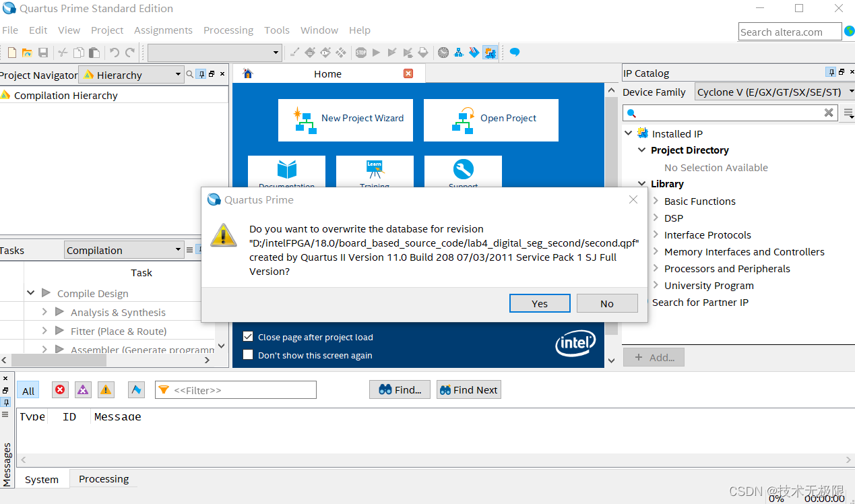Toggle the blue flag messages filter
855x504 pixels.
click(136, 389)
